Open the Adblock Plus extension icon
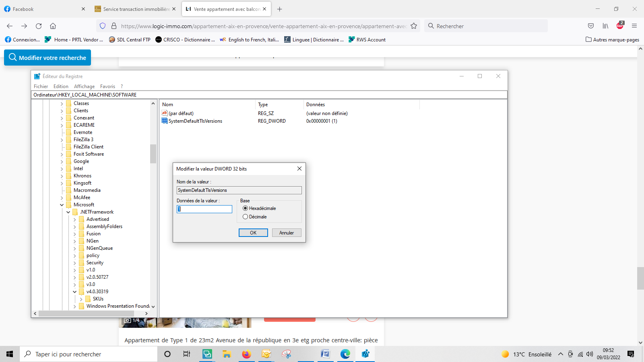The height and width of the screenshot is (362, 644). (620, 26)
